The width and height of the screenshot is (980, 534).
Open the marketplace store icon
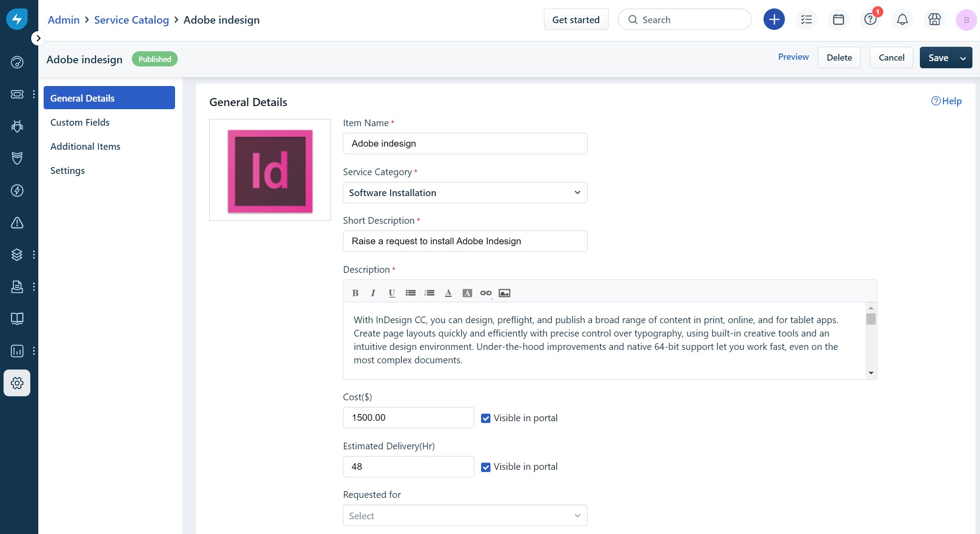pyautogui.click(x=934, y=20)
